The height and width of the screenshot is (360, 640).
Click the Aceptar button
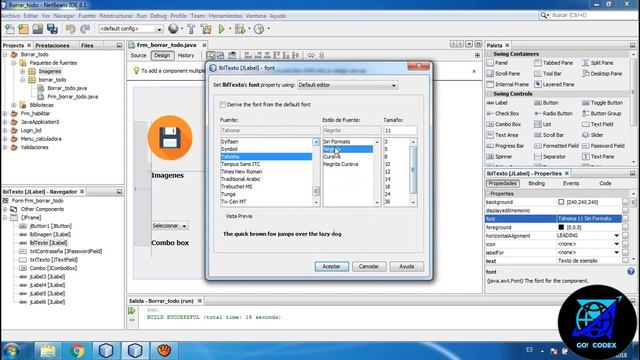pyautogui.click(x=331, y=267)
